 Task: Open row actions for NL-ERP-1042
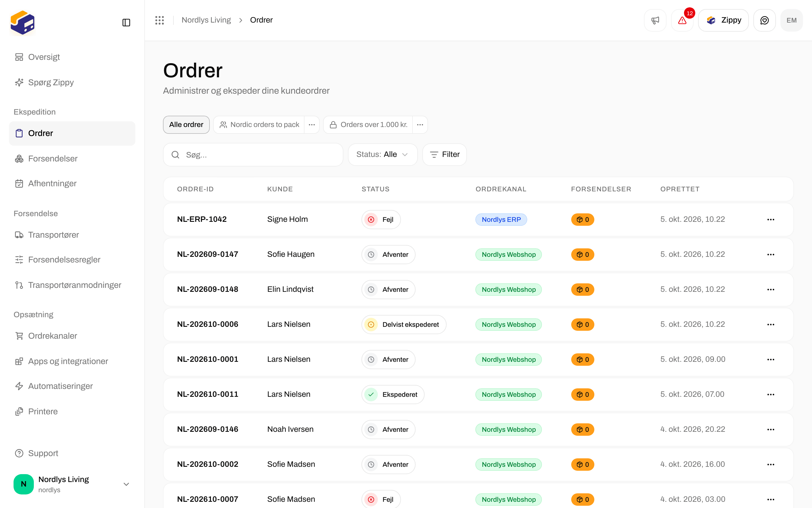(x=771, y=219)
